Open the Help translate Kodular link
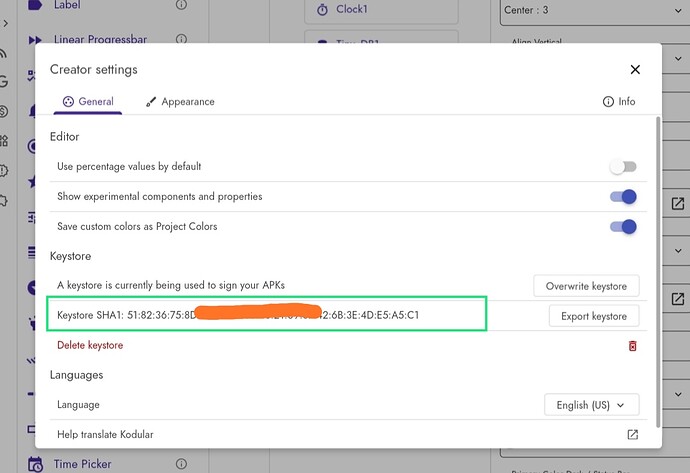Viewport: 690px width, 473px height. click(105, 434)
